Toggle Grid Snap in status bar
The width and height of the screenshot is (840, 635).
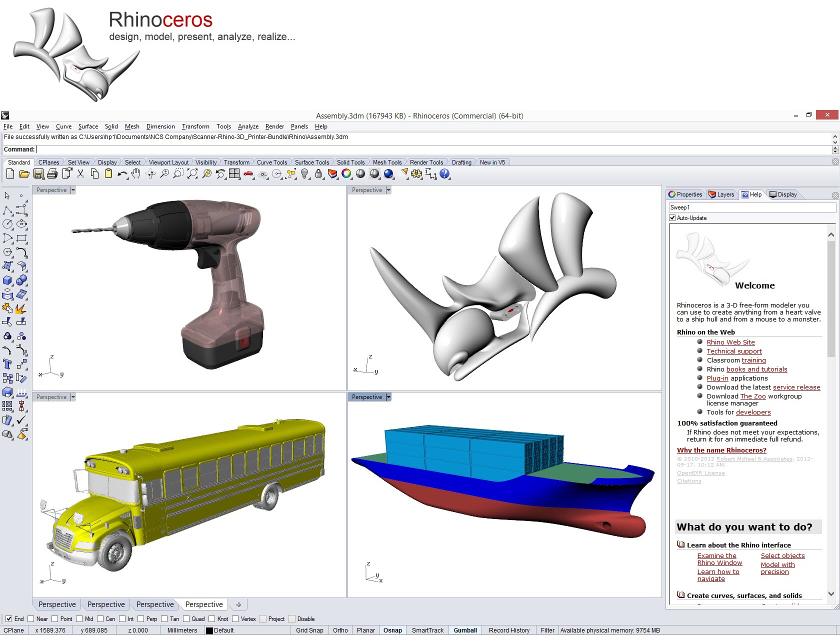(x=309, y=630)
